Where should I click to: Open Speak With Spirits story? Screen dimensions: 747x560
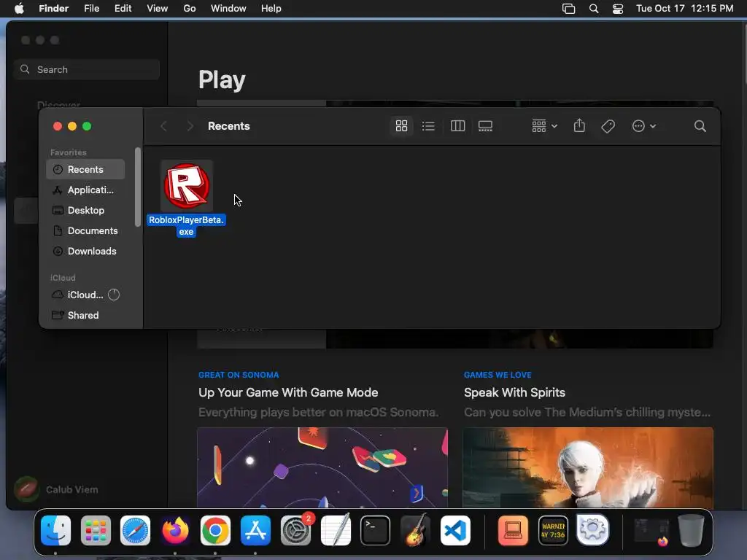514,392
